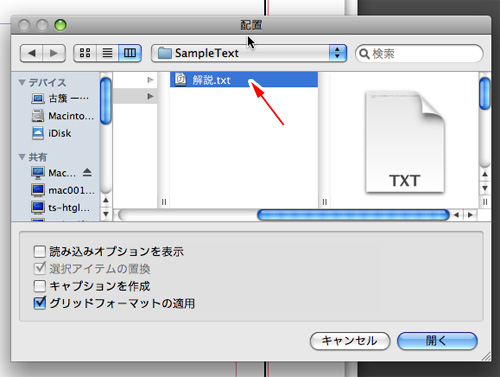500x377 pixels.
Task: Go back with the left arrow button
Action: coord(31,53)
